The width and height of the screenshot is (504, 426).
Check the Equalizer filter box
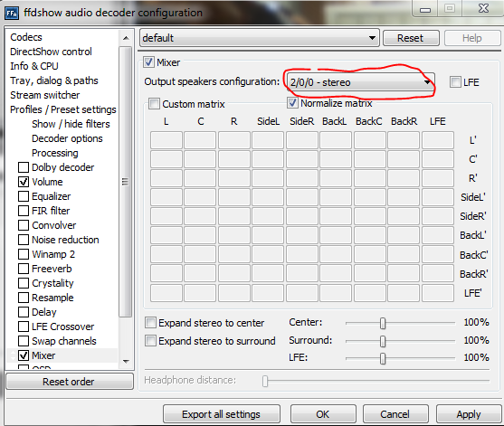24,196
